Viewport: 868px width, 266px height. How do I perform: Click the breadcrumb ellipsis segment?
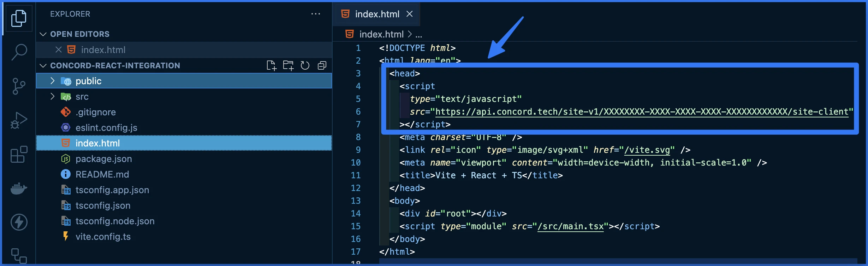[419, 35]
